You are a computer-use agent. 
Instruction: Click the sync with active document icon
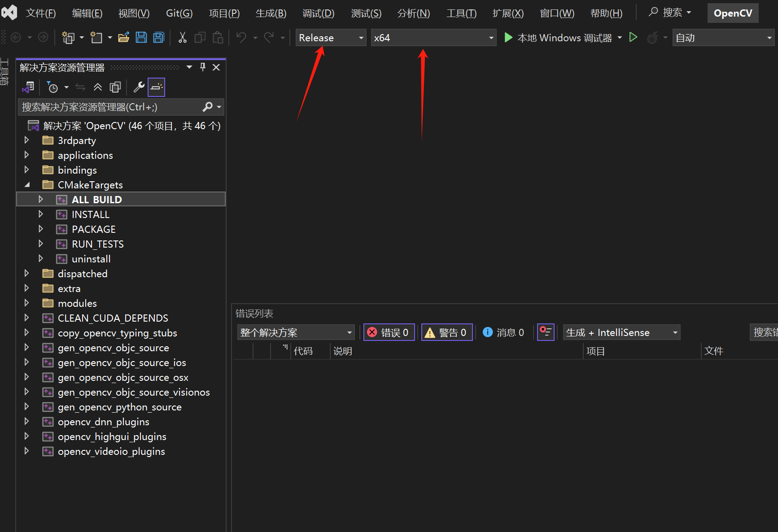coord(80,87)
